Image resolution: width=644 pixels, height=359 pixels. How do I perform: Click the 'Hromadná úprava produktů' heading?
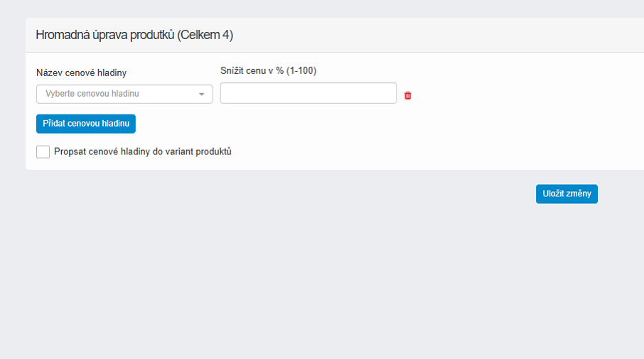pyautogui.click(x=104, y=35)
